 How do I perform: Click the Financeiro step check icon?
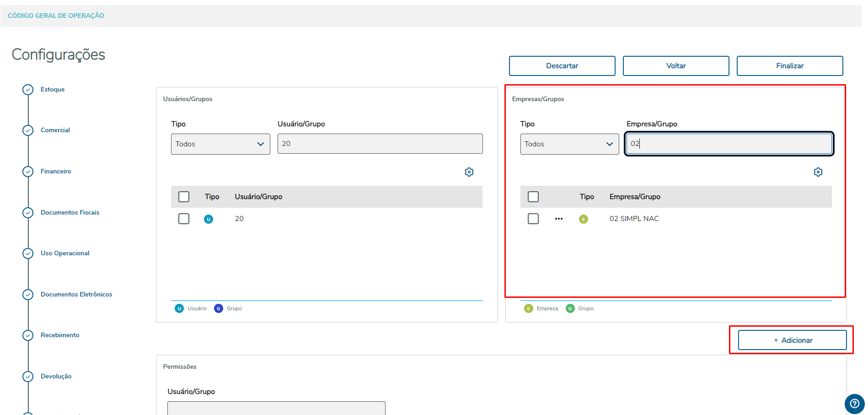[28, 172]
